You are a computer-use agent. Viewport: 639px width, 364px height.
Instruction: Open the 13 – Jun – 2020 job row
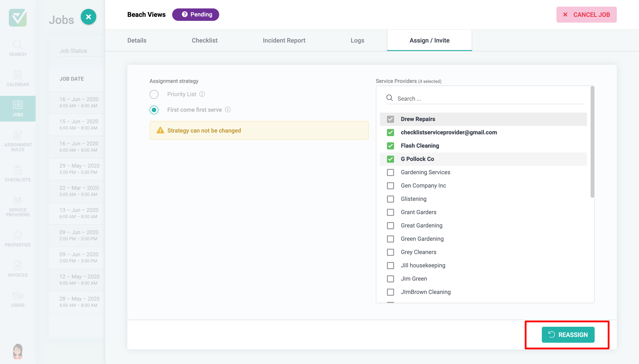pos(77,213)
